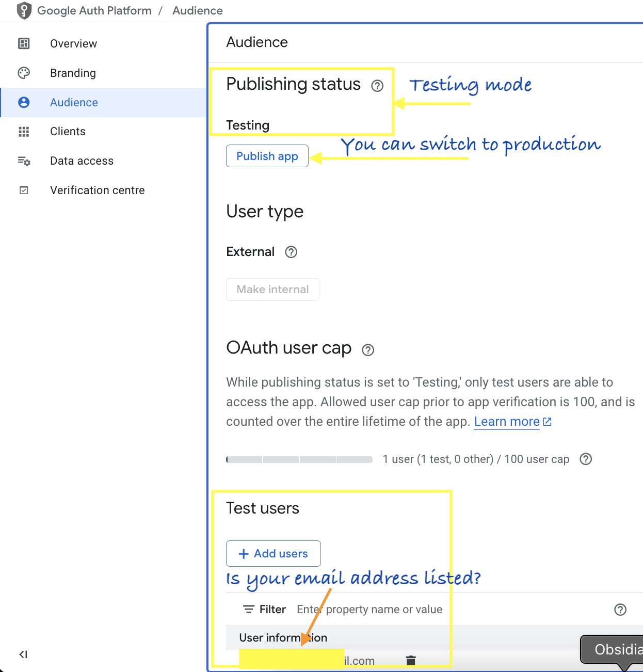The height and width of the screenshot is (672, 643).
Task: Collapse the sidebar with the chevron
Action: pyautogui.click(x=23, y=654)
